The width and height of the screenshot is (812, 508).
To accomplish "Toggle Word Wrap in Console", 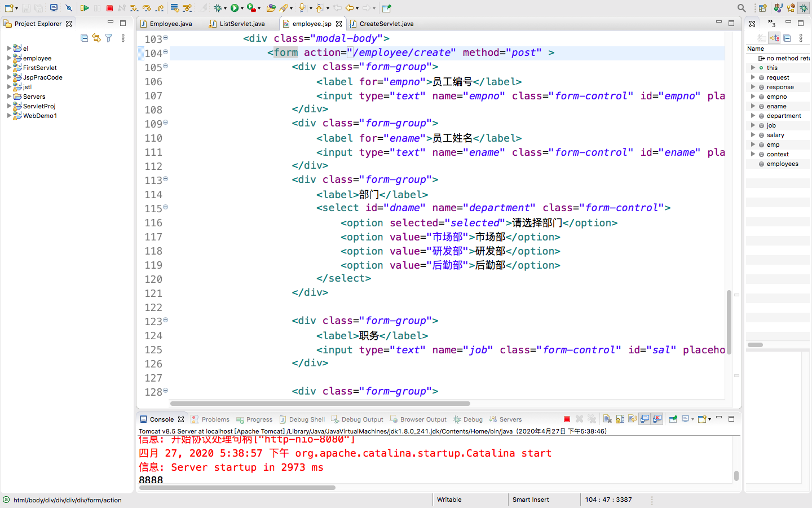I will 632,419.
